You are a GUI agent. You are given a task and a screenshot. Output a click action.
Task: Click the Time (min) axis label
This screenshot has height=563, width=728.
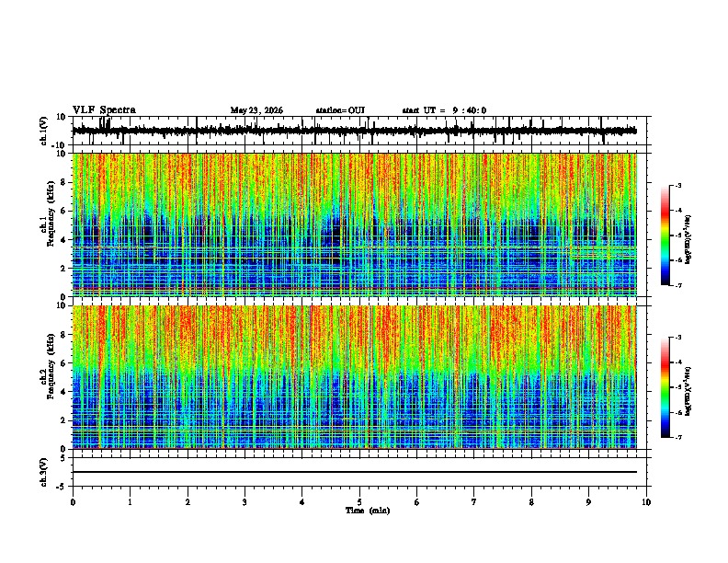click(x=368, y=511)
